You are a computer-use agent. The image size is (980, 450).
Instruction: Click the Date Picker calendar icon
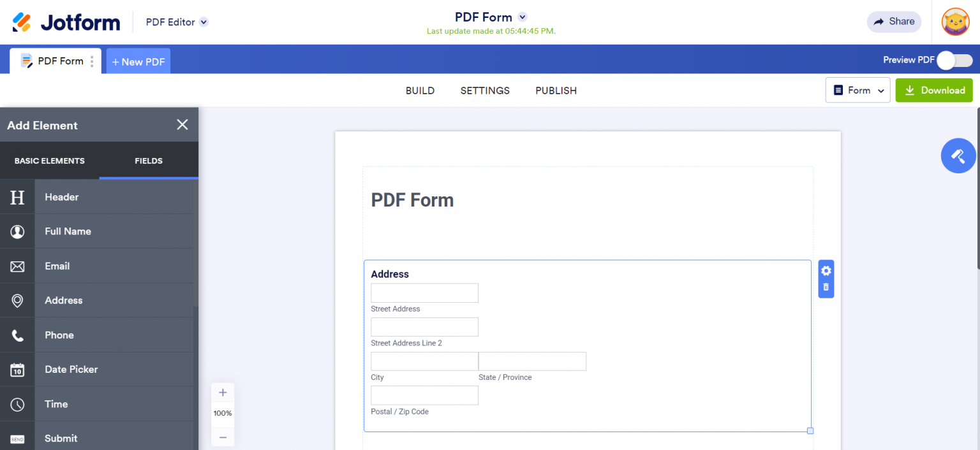pos(17,369)
